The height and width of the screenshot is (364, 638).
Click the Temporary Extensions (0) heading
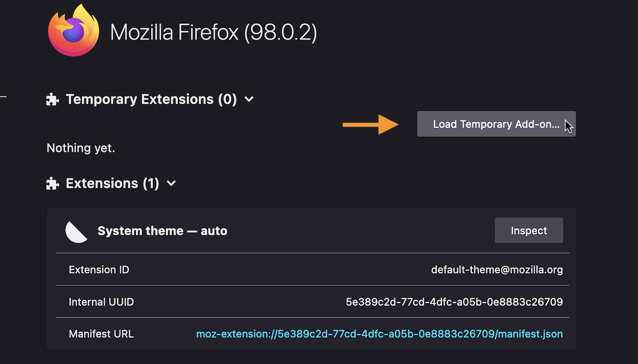[x=151, y=99]
